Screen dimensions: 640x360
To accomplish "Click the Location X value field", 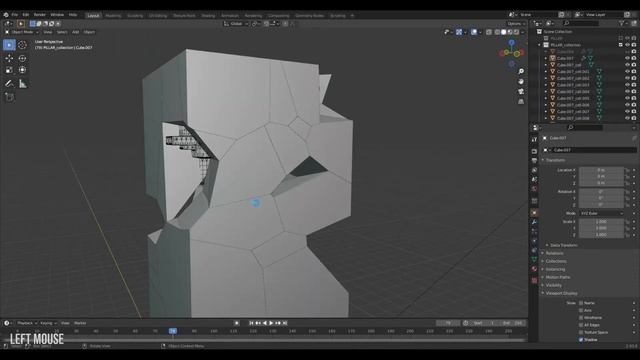I will pyautogui.click(x=602, y=170).
